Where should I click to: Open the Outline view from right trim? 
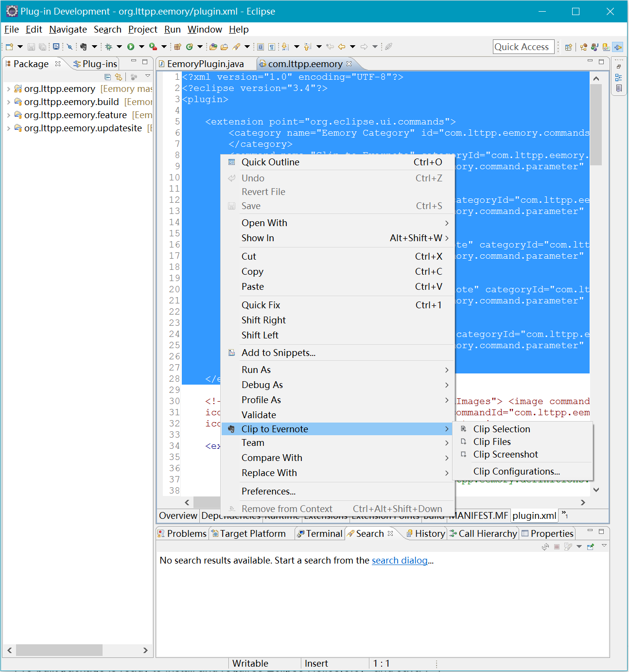(618, 77)
